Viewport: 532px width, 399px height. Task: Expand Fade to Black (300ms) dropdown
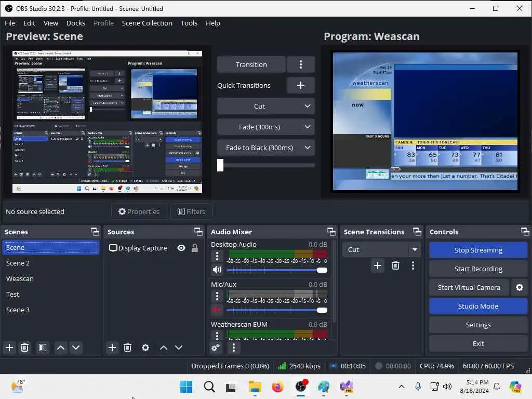coord(308,148)
